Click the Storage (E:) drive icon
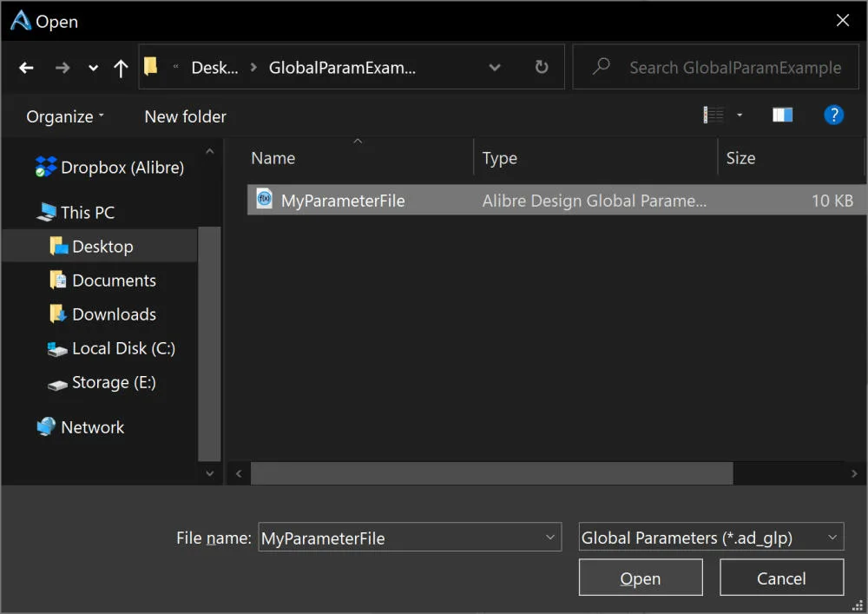Viewport: 868px width, 614px height. point(57,385)
